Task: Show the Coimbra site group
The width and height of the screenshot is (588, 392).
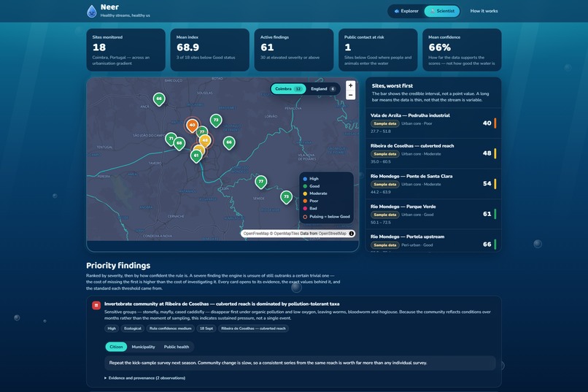Action: pyautogui.click(x=288, y=89)
